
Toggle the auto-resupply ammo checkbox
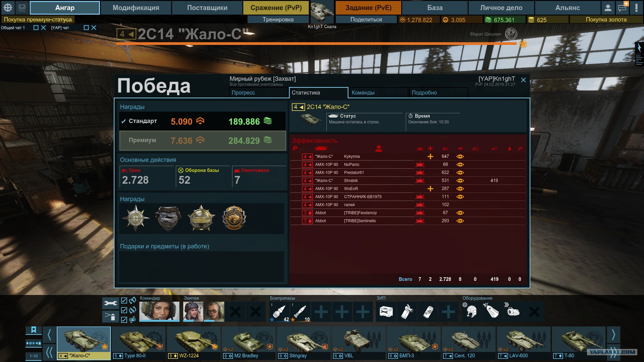(124, 310)
